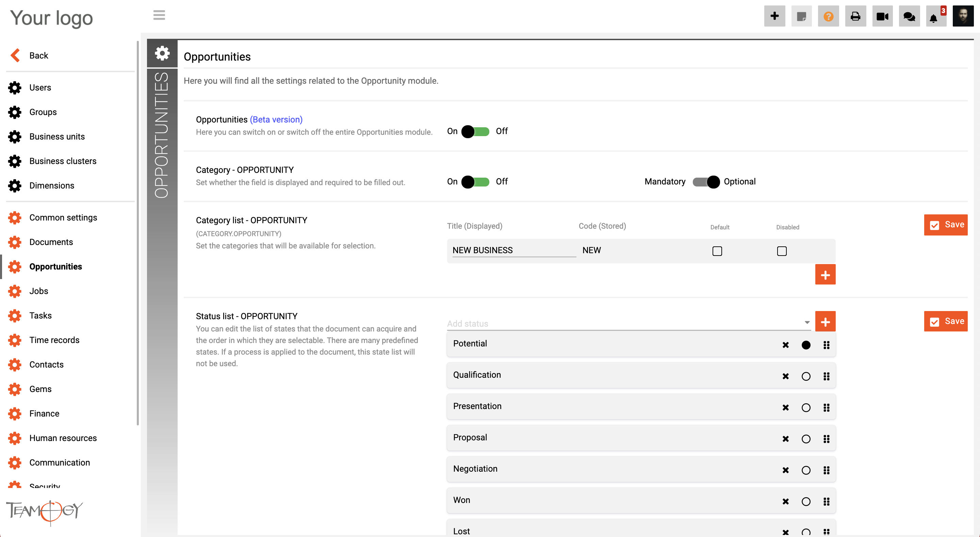Grab the drag handle on Potential row

tap(826, 345)
